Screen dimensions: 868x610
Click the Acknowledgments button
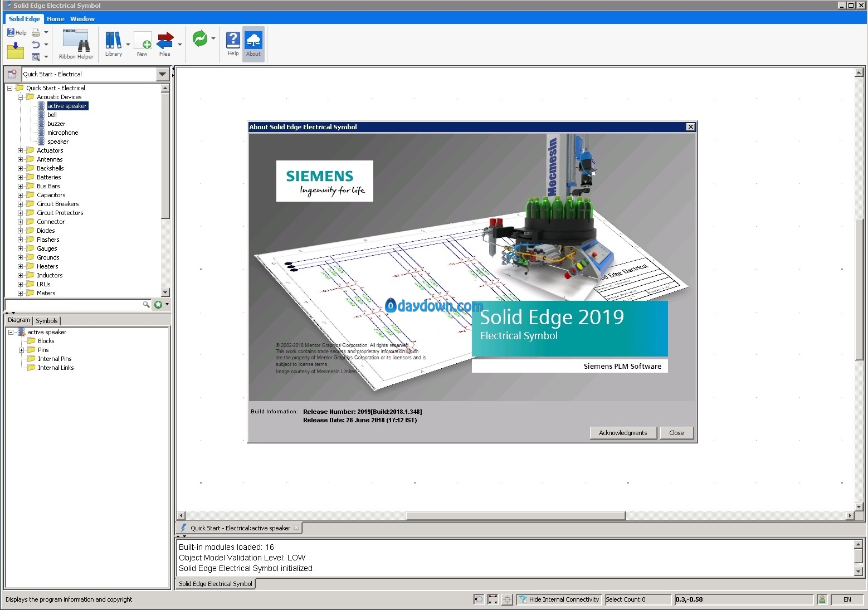tap(623, 433)
